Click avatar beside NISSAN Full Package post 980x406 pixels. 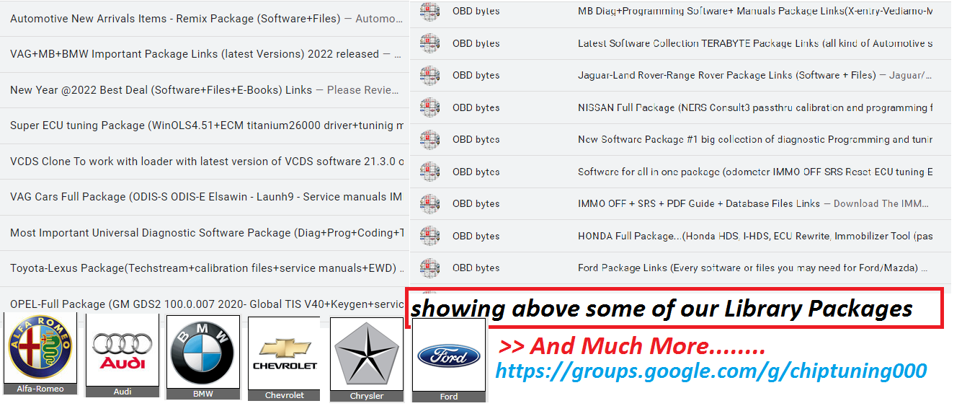[x=430, y=108]
